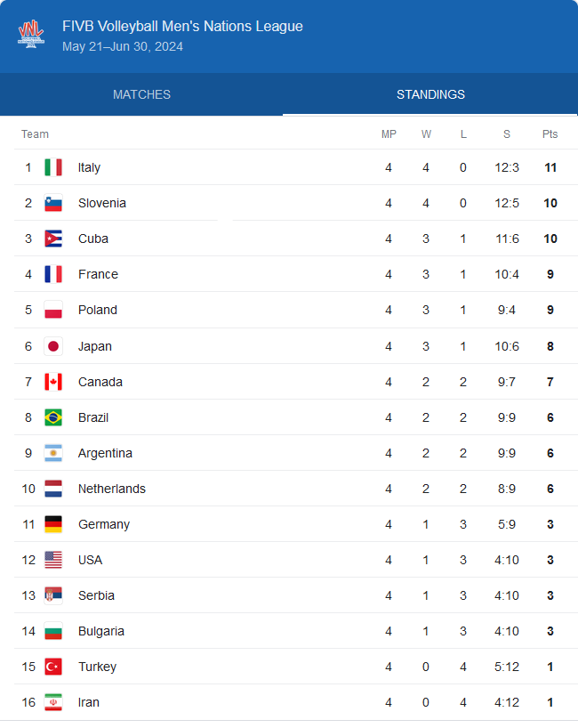
Task: Switch to the Matches tab
Action: (x=141, y=94)
